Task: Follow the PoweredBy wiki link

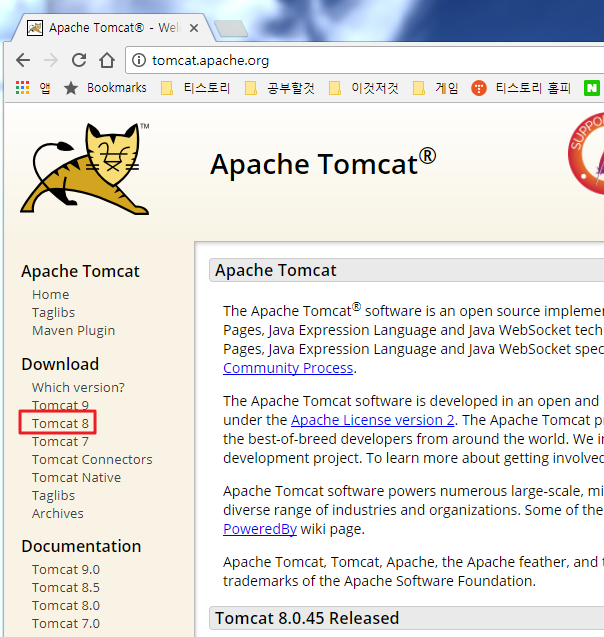Action: tap(260, 529)
